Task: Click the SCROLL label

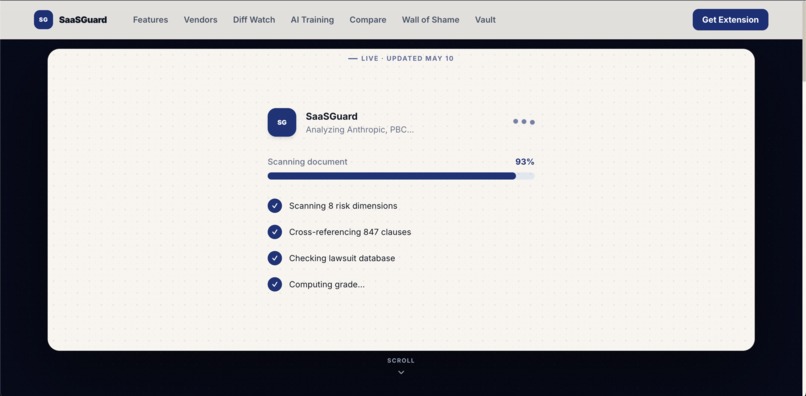Action: [x=401, y=361]
